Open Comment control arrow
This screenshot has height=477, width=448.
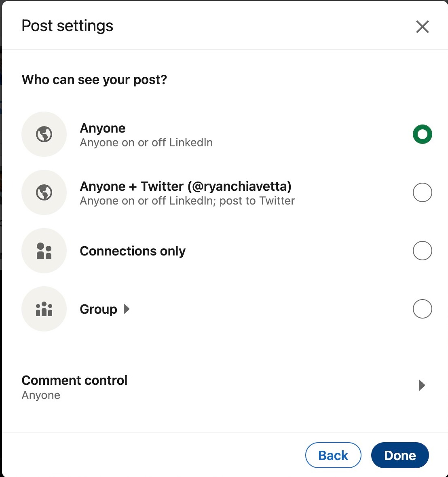coord(422,385)
